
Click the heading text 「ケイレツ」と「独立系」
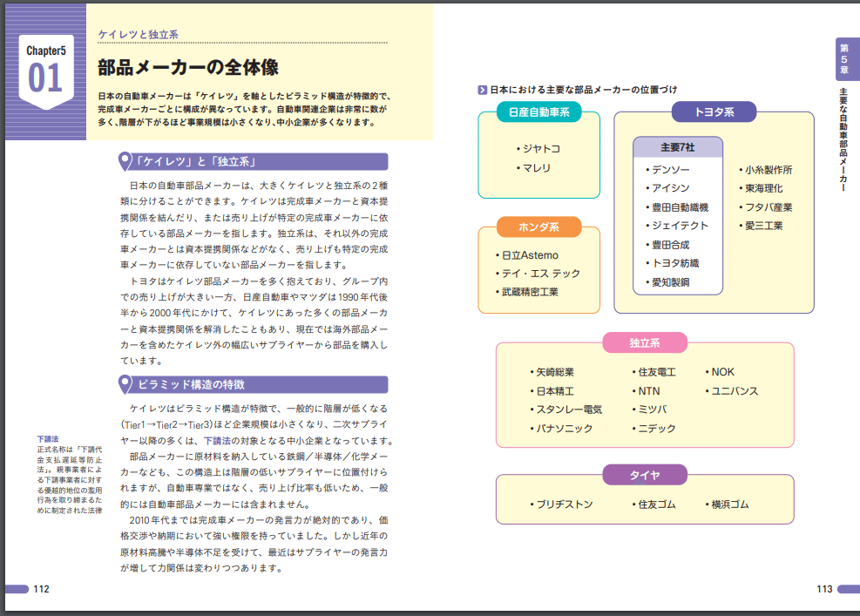[x=196, y=162]
